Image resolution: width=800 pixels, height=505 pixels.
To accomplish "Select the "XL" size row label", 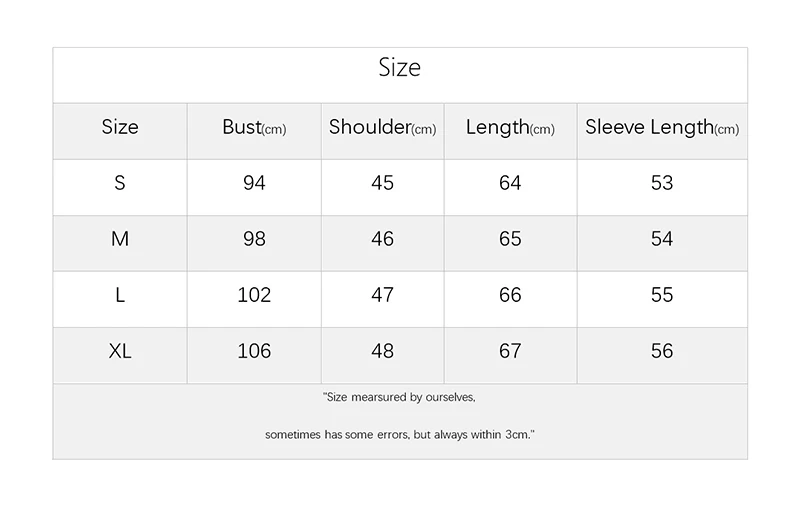I will tap(120, 351).
